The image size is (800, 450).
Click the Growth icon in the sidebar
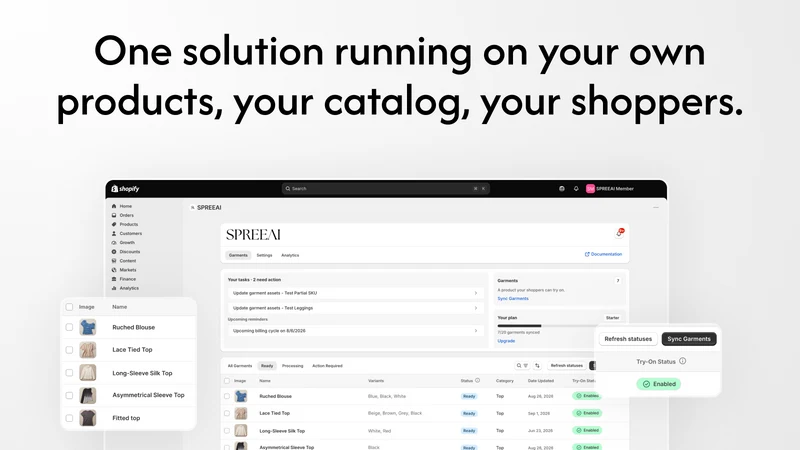(x=114, y=243)
